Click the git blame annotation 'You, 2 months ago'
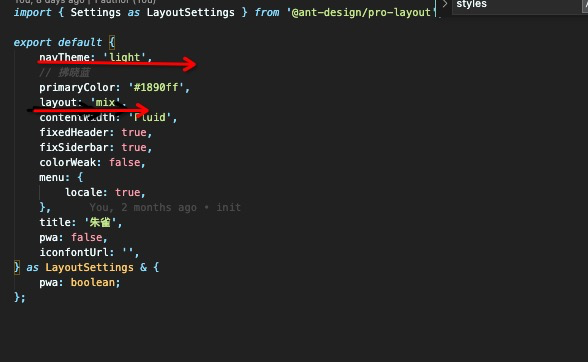 click(x=143, y=207)
